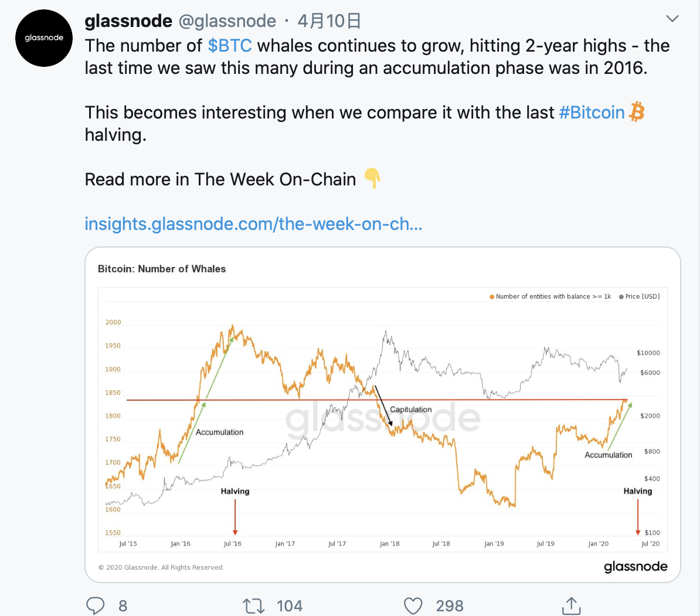This screenshot has height=616, width=700.
Task: Open the insights.glassnode.com article link
Action: click(x=253, y=224)
